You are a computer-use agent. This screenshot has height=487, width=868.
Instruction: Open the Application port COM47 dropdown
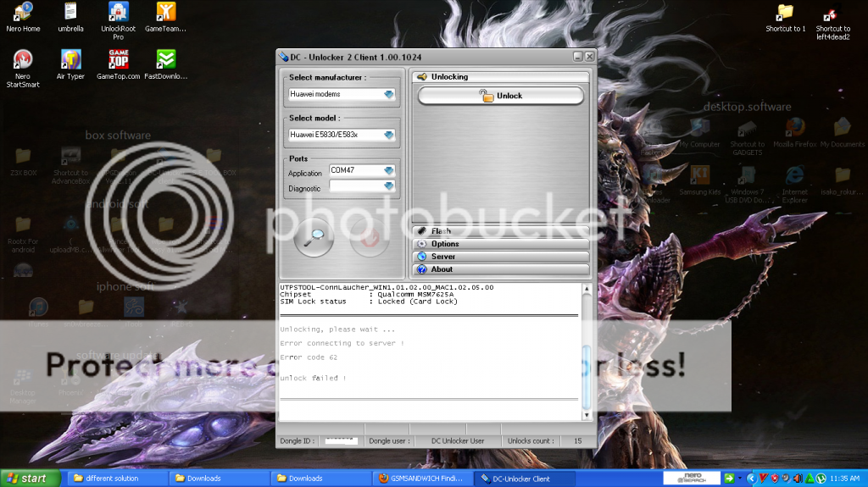pyautogui.click(x=389, y=170)
